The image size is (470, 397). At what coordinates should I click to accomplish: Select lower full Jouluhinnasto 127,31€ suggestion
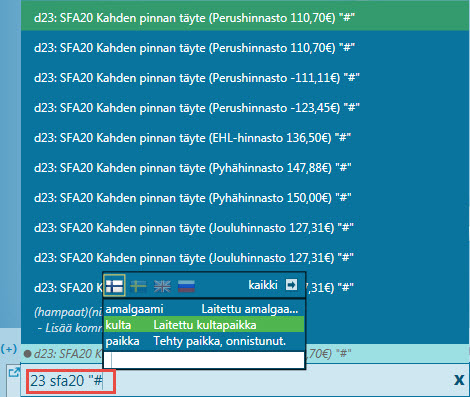click(x=245, y=258)
